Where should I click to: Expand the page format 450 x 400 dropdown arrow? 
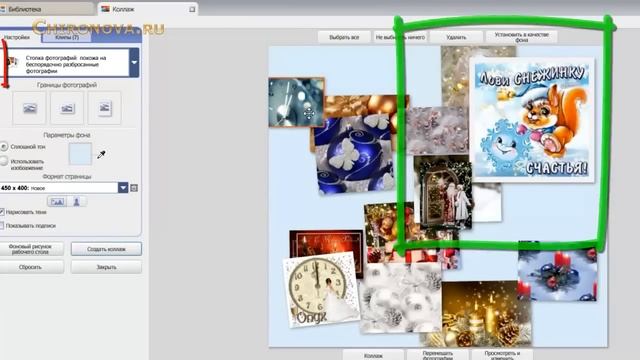pyautogui.click(x=123, y=188)
